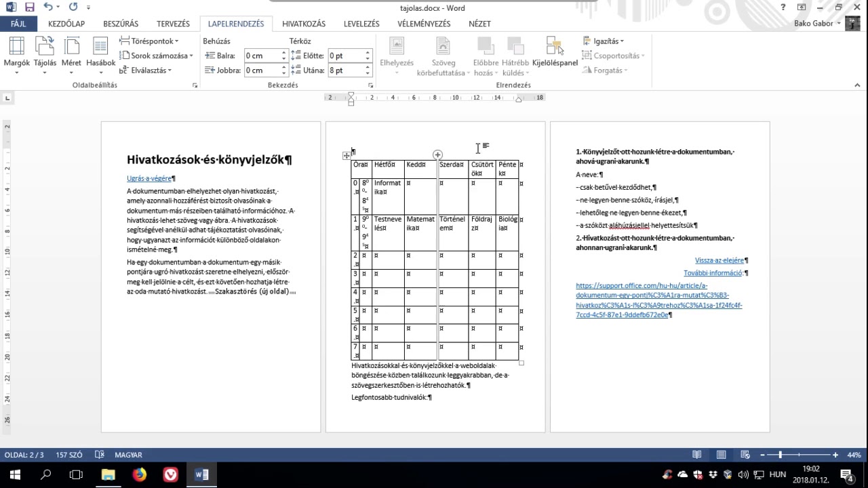Switch to the TERVEZÉS tab
Screen dimensions: 868x488
(173, 23)
